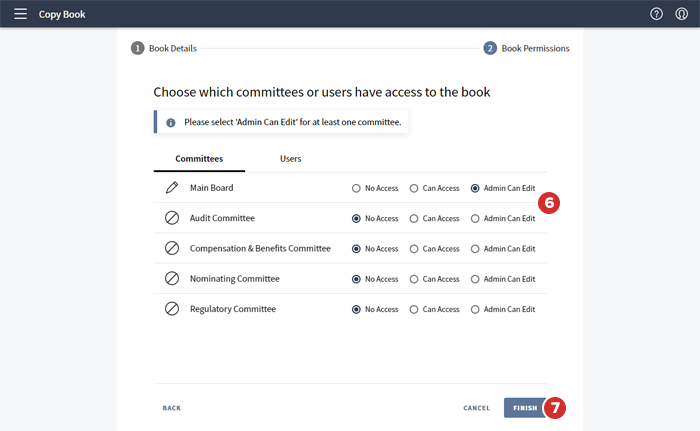Choose Admin Can Edit for Nominating Committee

pyautogui.click(x=475, y=279)
